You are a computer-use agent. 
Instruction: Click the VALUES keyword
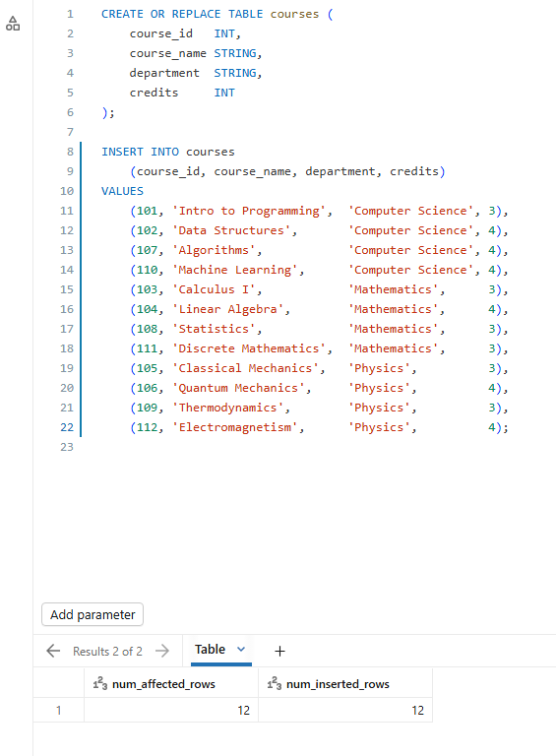122,191
